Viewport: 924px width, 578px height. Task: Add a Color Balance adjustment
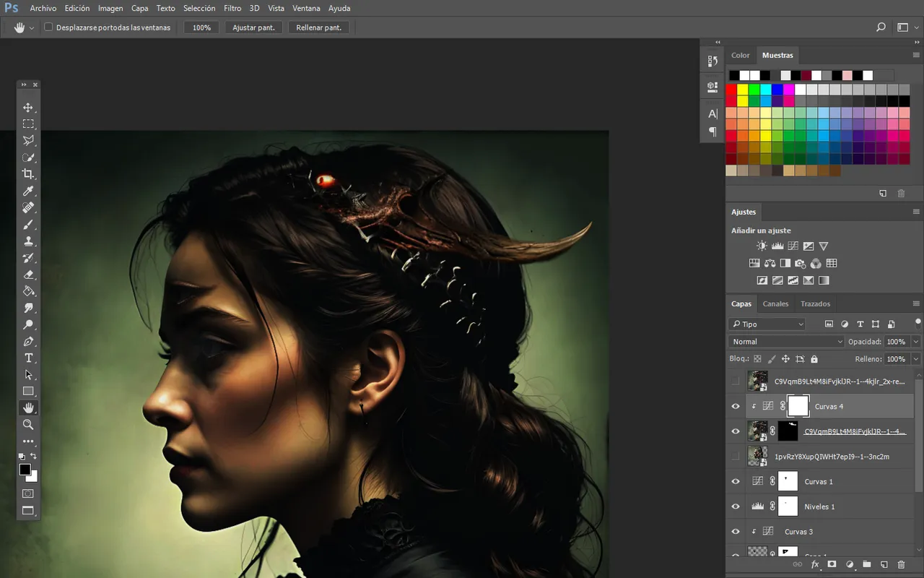click(x=770, y=264)
